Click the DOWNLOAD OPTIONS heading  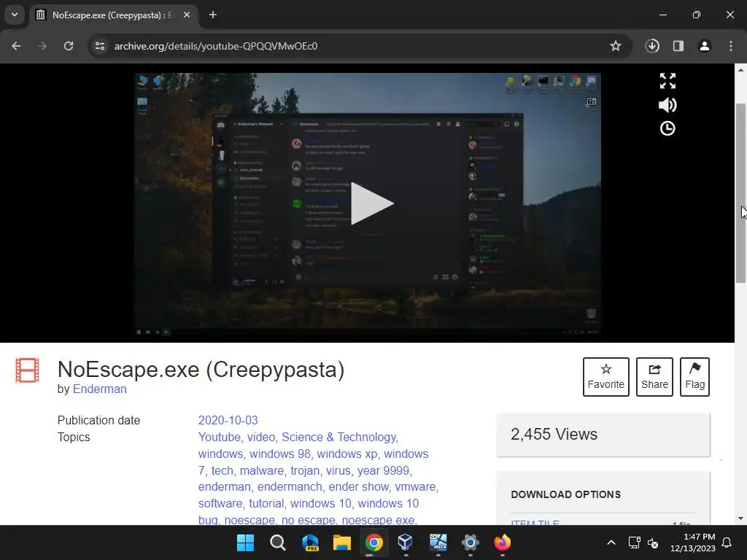(565, 494)
